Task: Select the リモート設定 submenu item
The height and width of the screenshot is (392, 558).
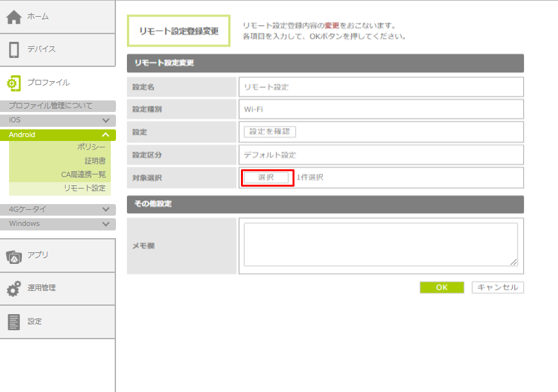Action: (x=84, y=188)
